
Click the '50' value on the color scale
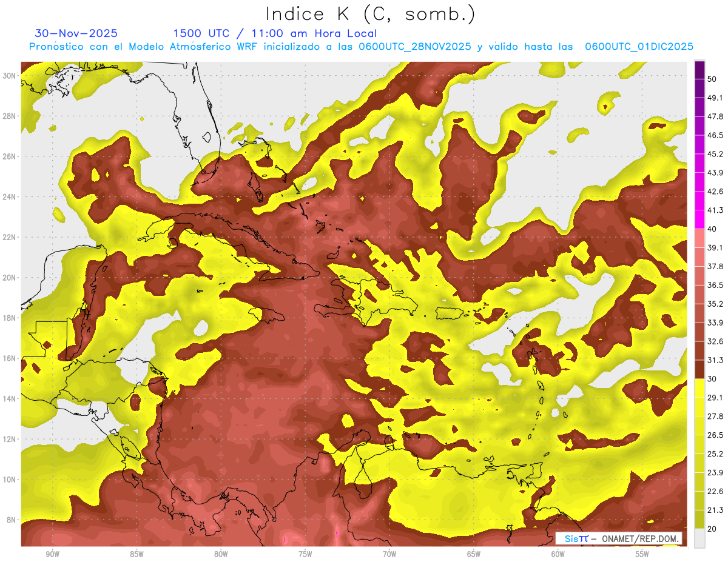click(x=712, y=79)
